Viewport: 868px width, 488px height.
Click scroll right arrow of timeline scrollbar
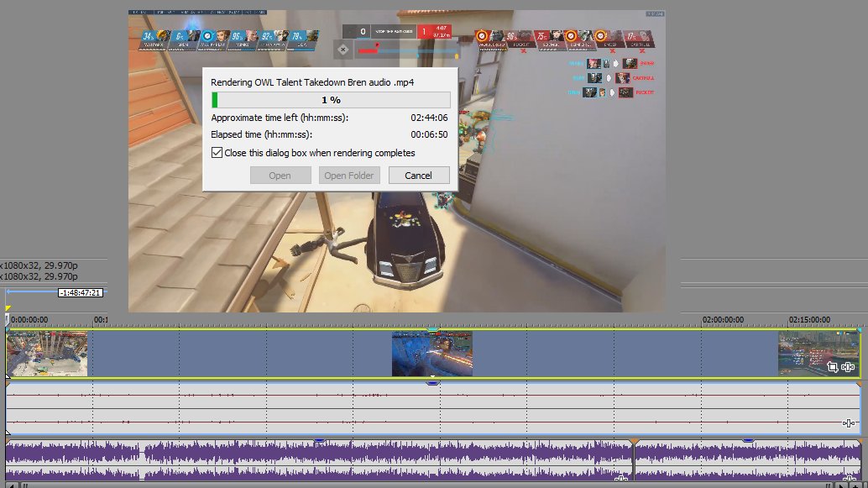point(841,485)
